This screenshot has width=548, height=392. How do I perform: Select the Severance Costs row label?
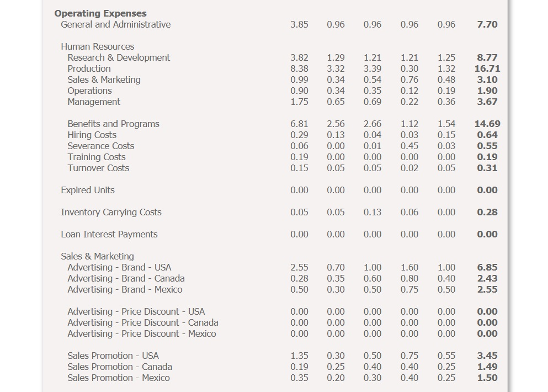point(100,146)
